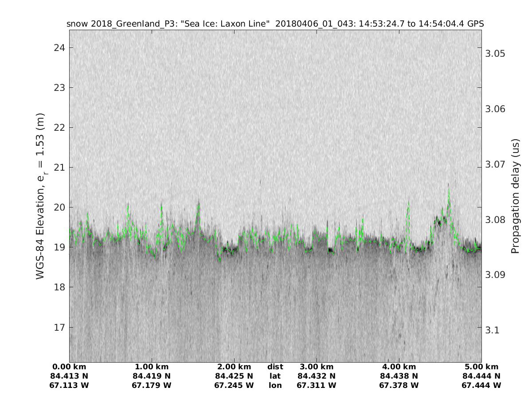This screenshot has height=399, width=532.
Task: Click the 1.00 km distance label
Action: coord(152,367)
